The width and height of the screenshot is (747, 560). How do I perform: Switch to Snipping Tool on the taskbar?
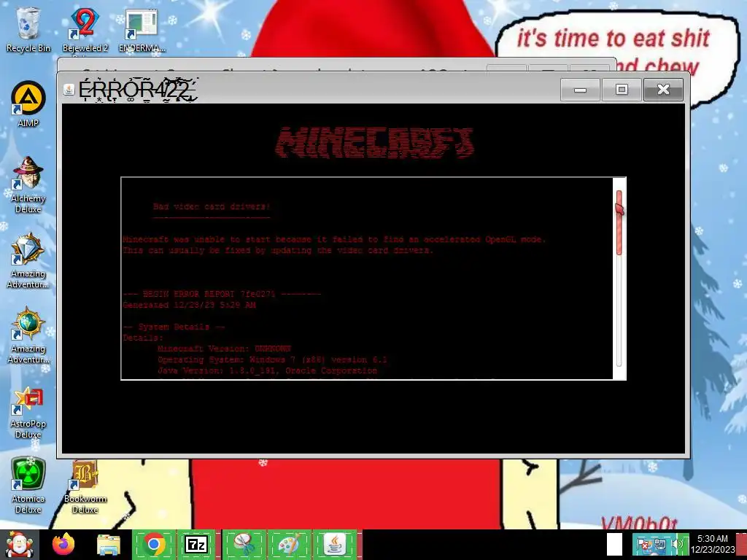click(x=244, y=545)
